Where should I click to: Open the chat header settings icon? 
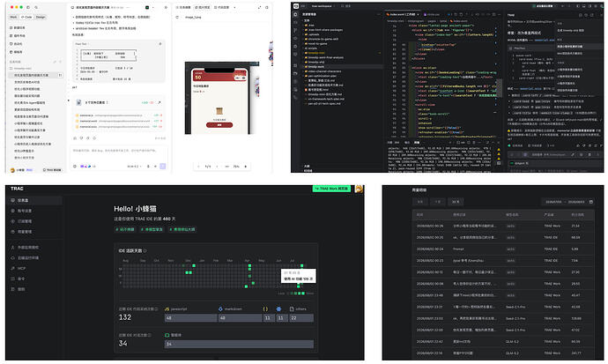coord(166,7)
